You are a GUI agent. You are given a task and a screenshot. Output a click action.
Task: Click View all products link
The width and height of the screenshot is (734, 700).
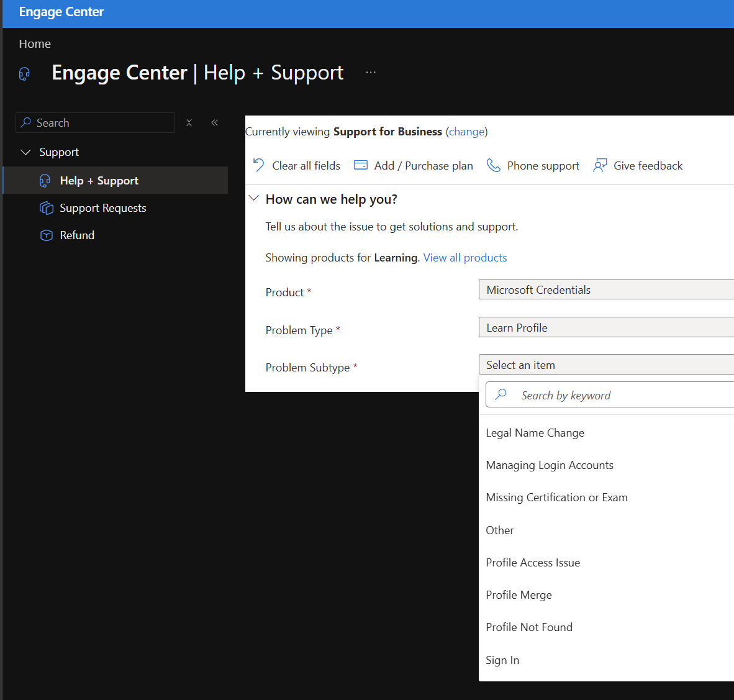coord(465,258)
